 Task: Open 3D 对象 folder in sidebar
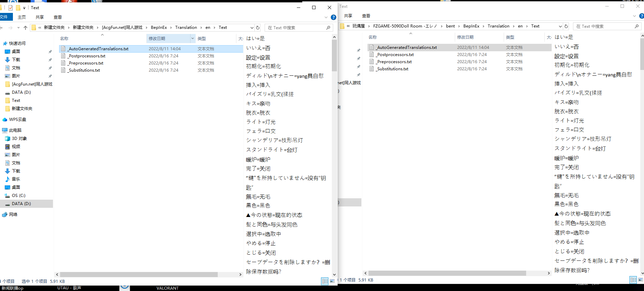(19, 139)
